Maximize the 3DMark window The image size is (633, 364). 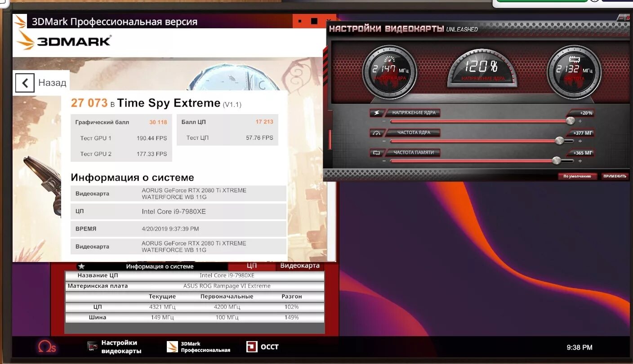pyautogui.click(x=314, y=21)
